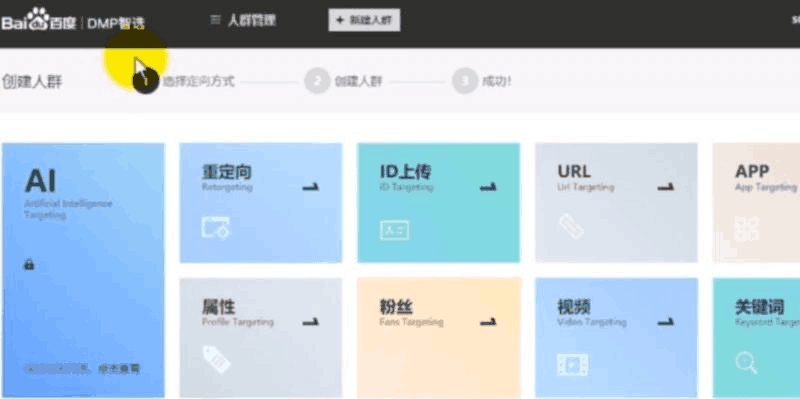The width and height of the screenshot is (800, 399).
Task: Click the grid icon on APP card
Action: [x=747, y=229]
